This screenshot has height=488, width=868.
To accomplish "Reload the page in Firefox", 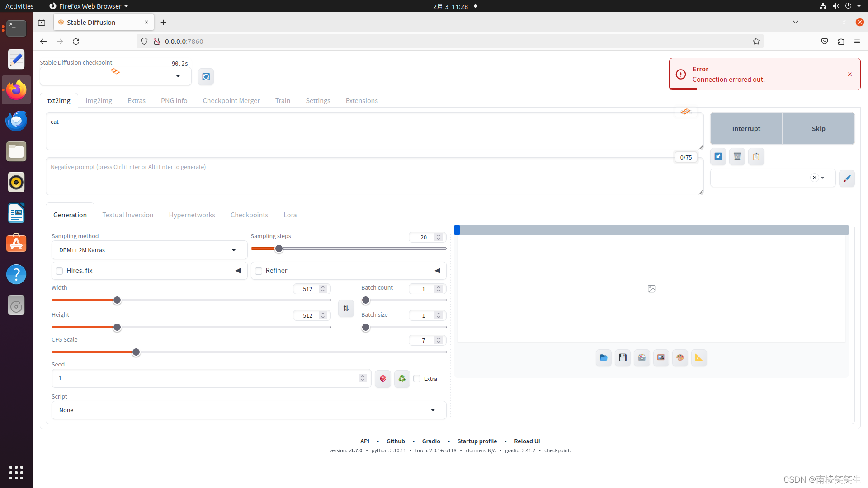I will [76, 41].
